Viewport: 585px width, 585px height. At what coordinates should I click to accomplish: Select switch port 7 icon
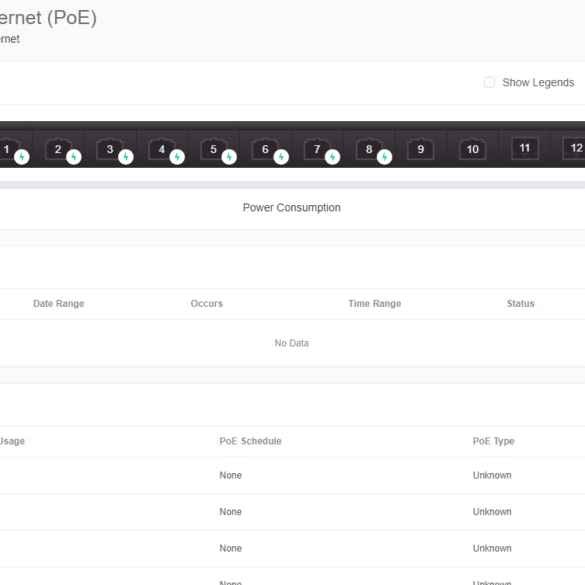(x=317, y=149)
